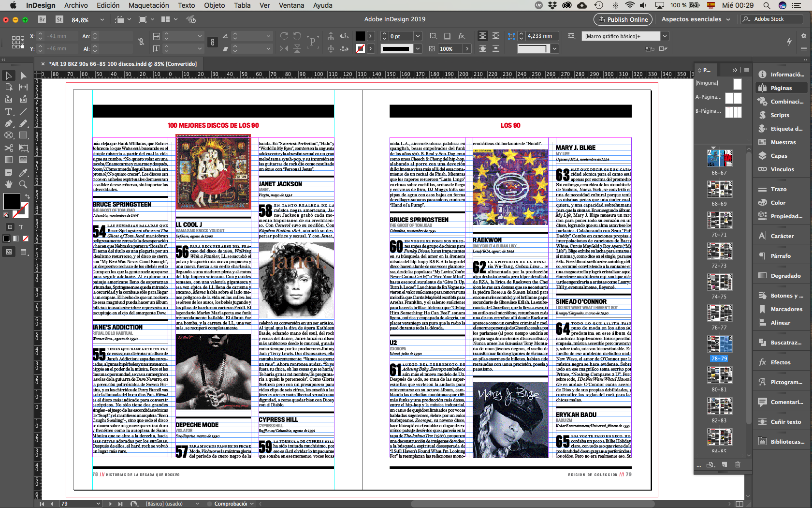Click the black fill swatch in control bar
The height and width of the screenshot is (508, 812).
pyautogui.click(x=360, y=36)
